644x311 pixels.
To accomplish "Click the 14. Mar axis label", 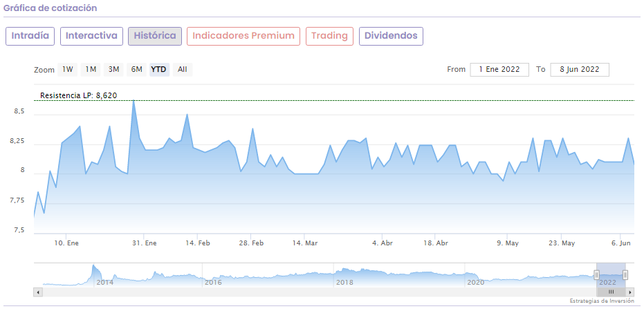I will click(x=305, y=243).
